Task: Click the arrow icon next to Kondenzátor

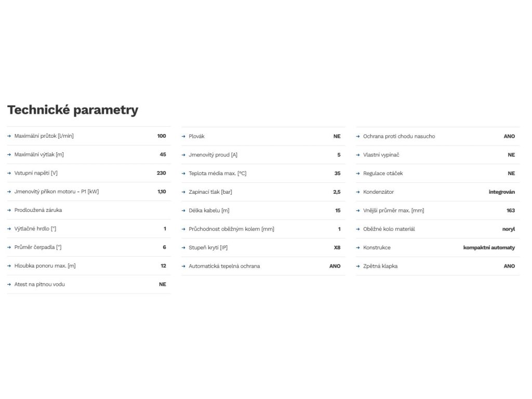Action: [x=358, y=192]
